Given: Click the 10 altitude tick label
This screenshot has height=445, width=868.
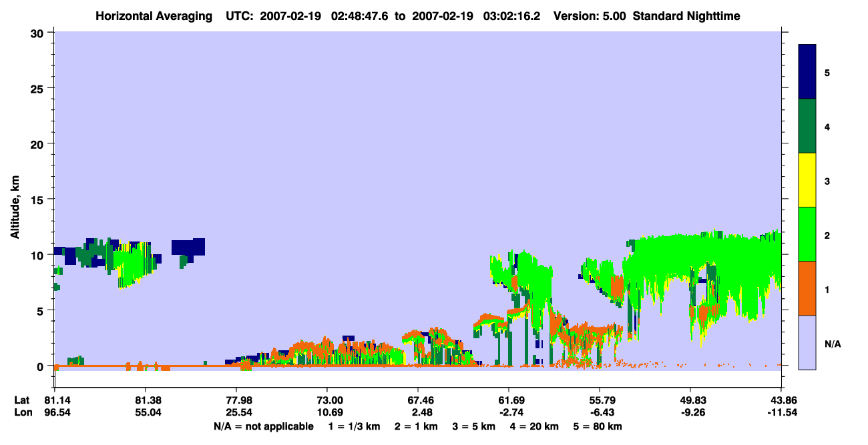Looking at the screenshot, I should pos(39,255).
